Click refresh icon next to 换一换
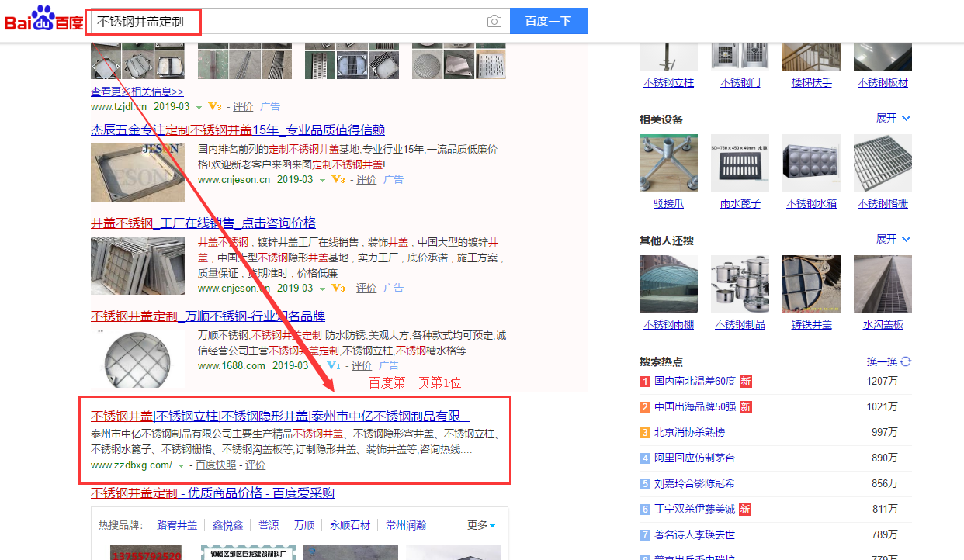Viewport: 964px width, 560px height. 906,361
